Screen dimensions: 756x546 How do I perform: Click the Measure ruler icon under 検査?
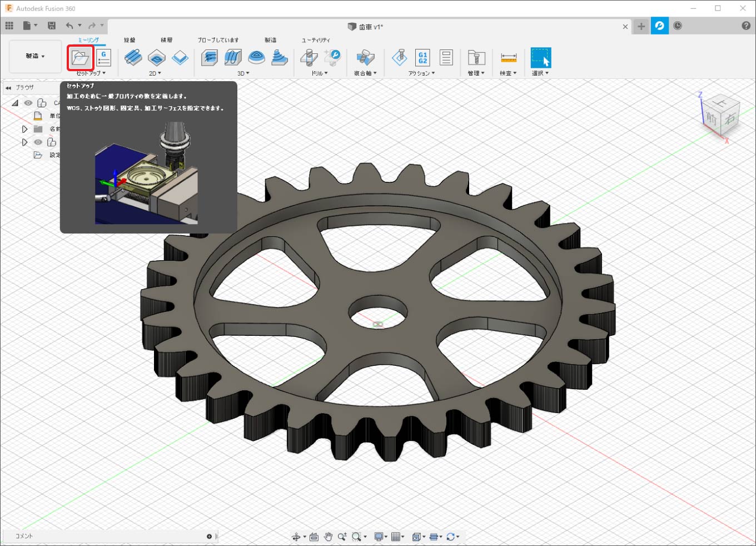coord(508,57)
